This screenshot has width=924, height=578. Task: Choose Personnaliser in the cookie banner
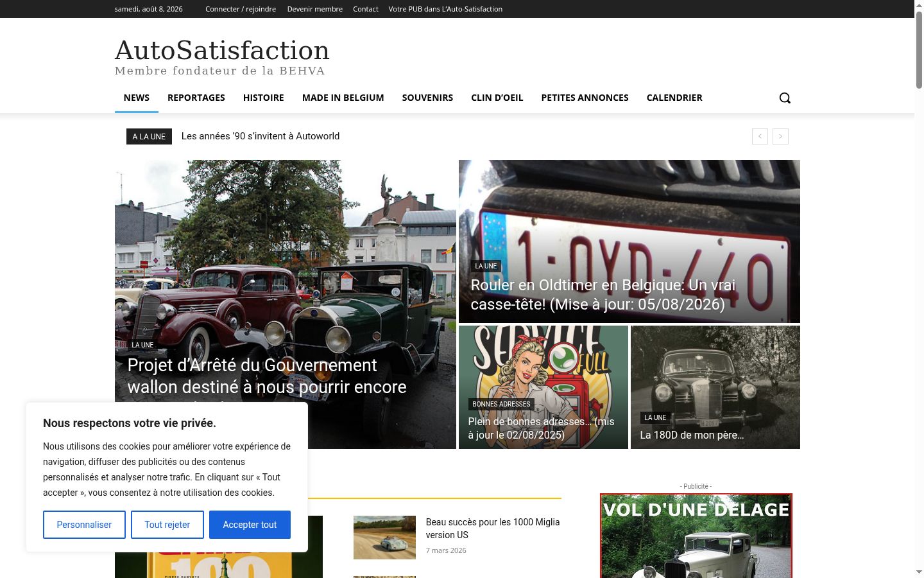click(x=84, y=525)
